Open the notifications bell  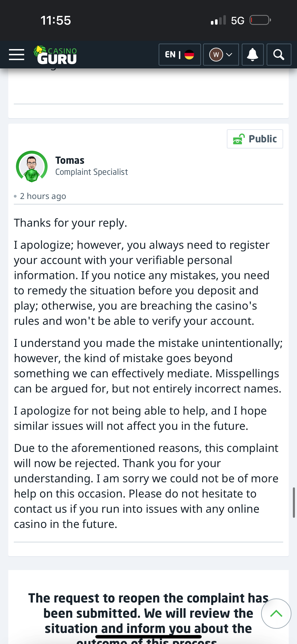253,55
